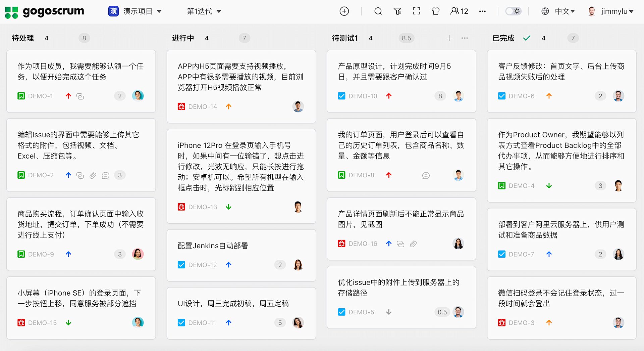Click DEMO-1 assignee avatar
The height and width of the screenshot is (351, 644).
(138, 96)
